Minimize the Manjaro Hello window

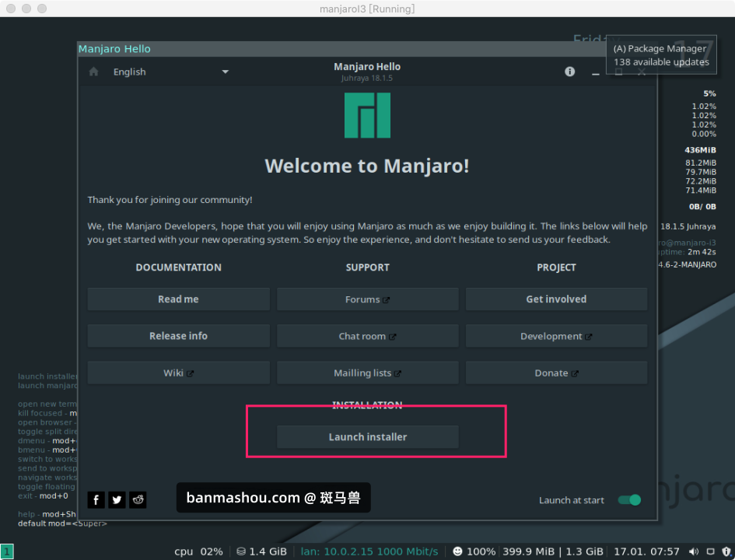tap(595, 72)
